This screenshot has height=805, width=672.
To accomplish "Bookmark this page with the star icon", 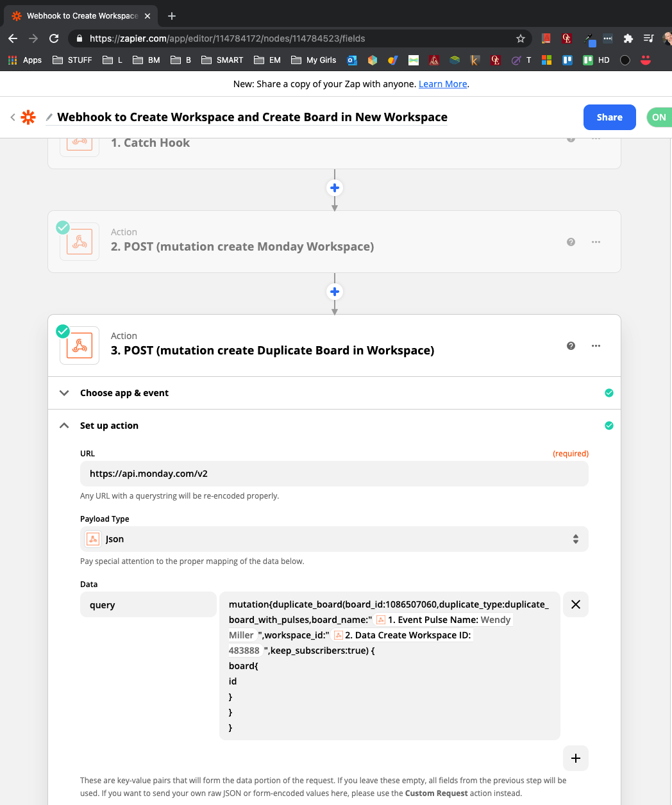I will click(521, 38).
